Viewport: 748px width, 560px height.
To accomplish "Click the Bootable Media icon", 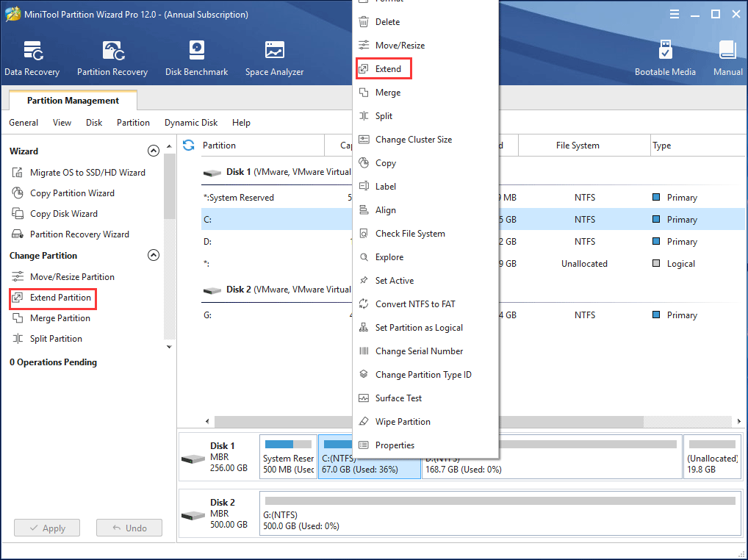I will pos(665,58).
